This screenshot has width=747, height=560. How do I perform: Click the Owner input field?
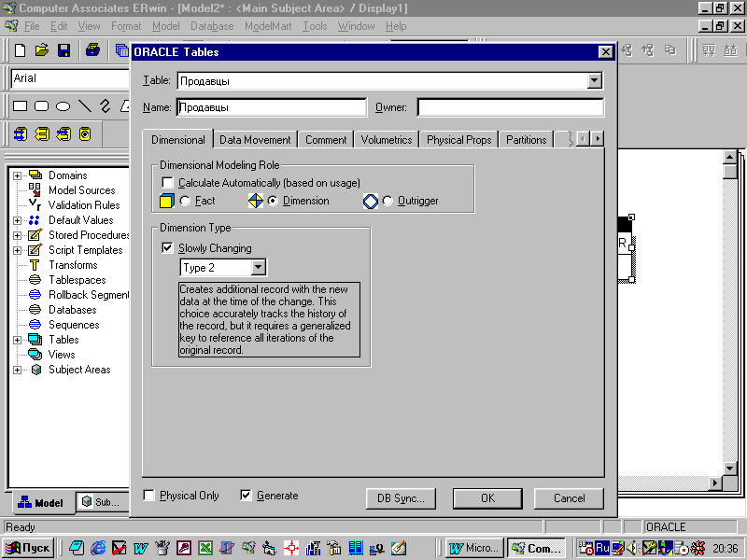click(x=510, y=107)
